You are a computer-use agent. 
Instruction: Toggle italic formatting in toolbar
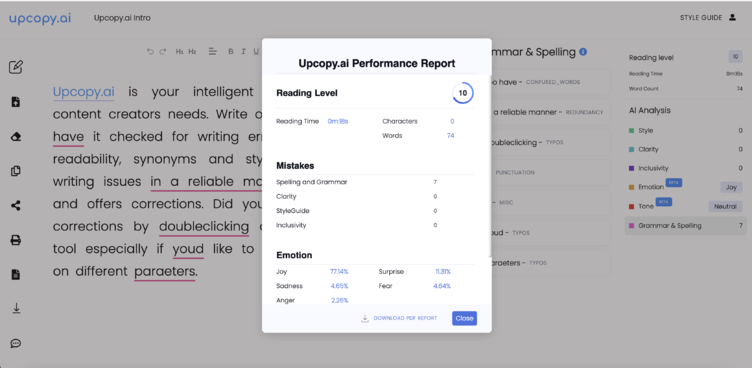[243, 52]
